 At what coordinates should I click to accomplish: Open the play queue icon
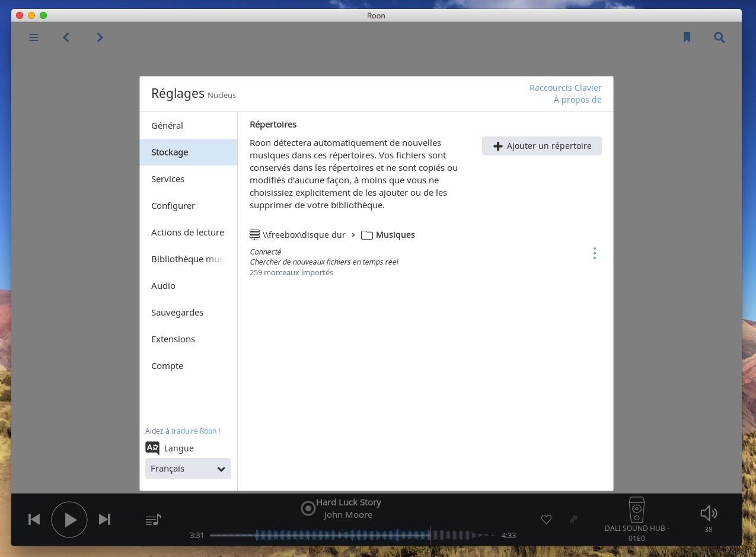click(153, 520)
